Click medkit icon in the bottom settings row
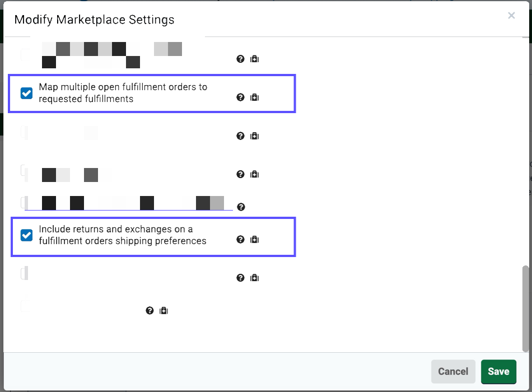Viewport: 532px width, 392px height. [x=164, y=311]
